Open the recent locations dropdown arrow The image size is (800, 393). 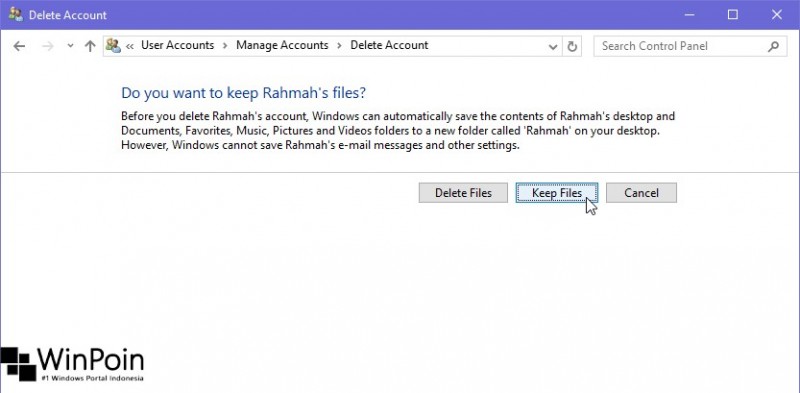[70, 46]
